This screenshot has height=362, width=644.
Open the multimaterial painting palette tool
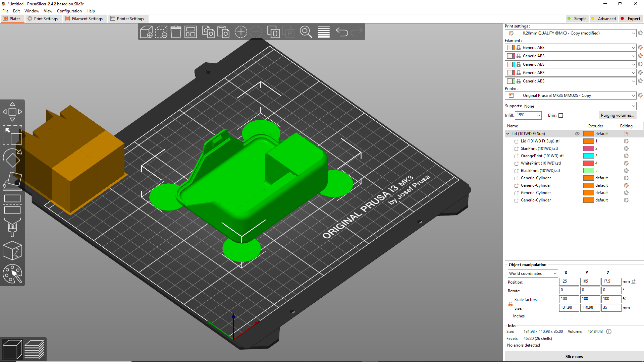click(x=12, y=274)
